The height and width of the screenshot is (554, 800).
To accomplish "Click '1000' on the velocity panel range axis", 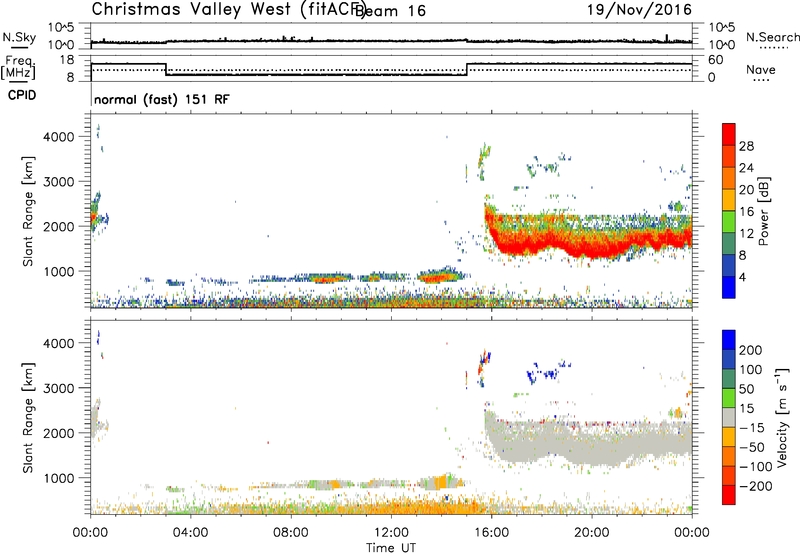I will [59, 478].
